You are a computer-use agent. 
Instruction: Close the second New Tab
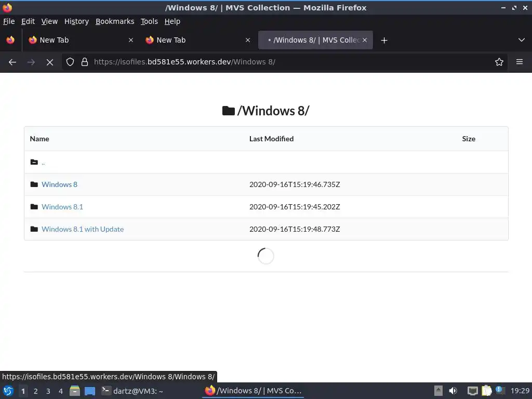click(248, 40)
